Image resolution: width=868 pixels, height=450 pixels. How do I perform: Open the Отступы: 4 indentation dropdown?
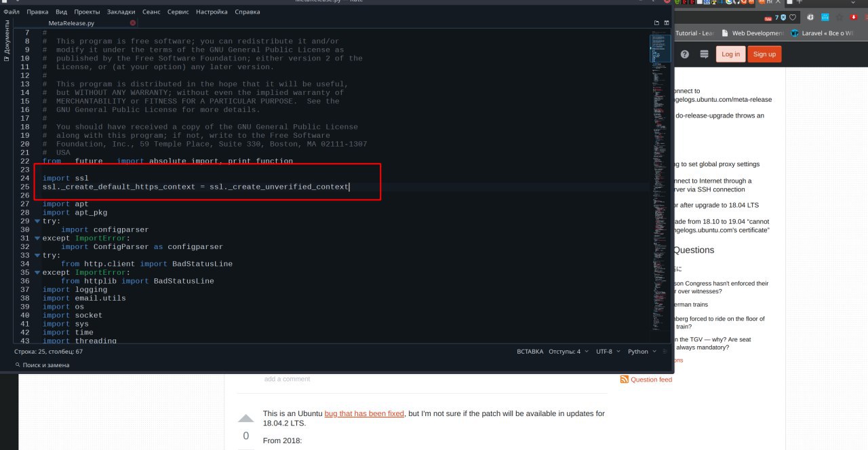pyautogui.click(x=568, y=352)
